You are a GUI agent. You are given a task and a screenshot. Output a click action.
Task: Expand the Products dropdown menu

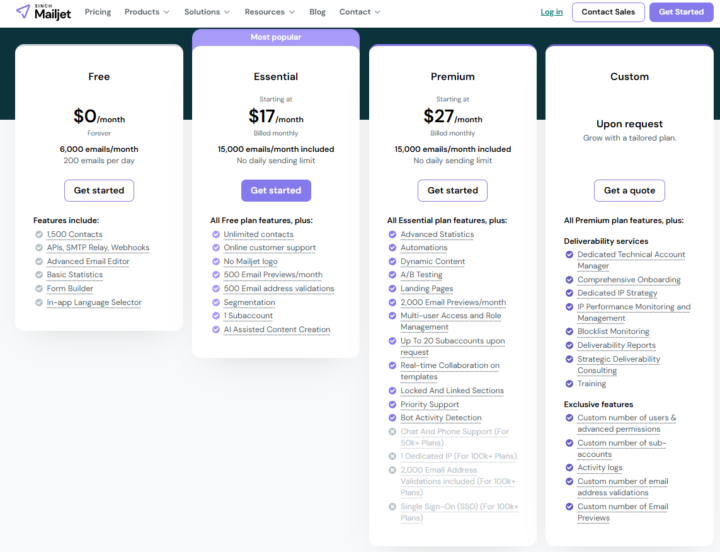pos(147,12)
